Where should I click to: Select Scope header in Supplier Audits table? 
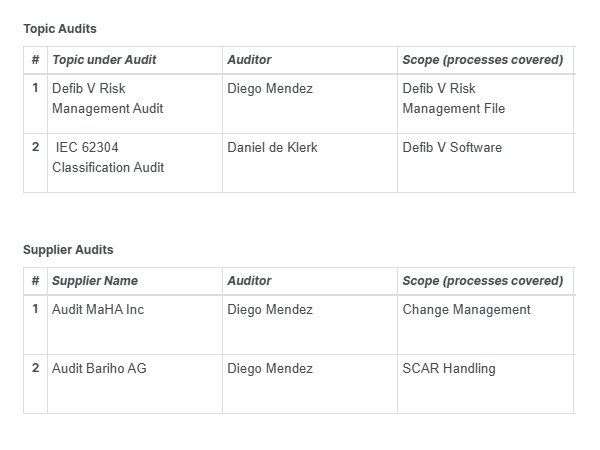(x=482, y=281)
